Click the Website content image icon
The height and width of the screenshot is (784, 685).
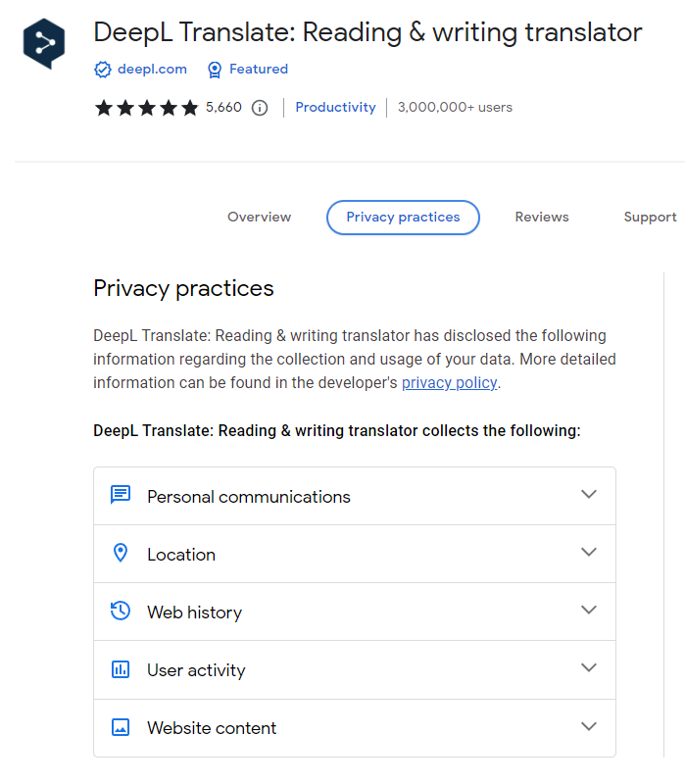pos(121,727)
